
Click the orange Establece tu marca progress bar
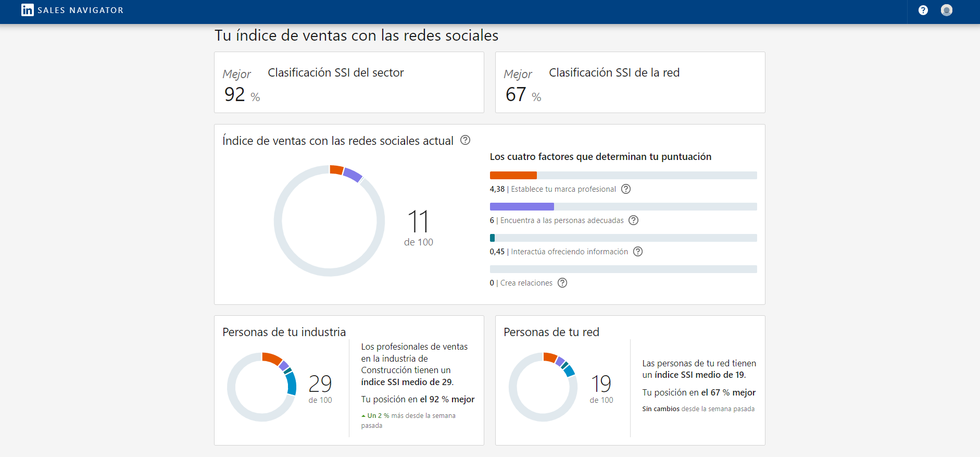click(x=513, y=176)
